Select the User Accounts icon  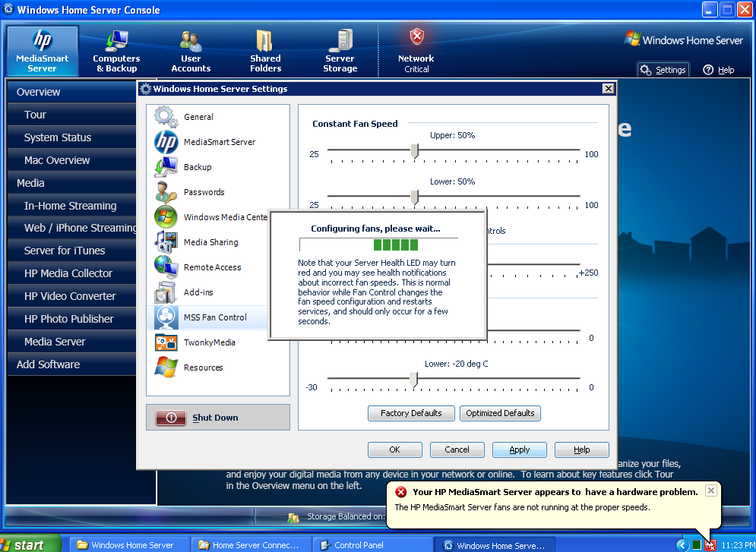(191, 41)
